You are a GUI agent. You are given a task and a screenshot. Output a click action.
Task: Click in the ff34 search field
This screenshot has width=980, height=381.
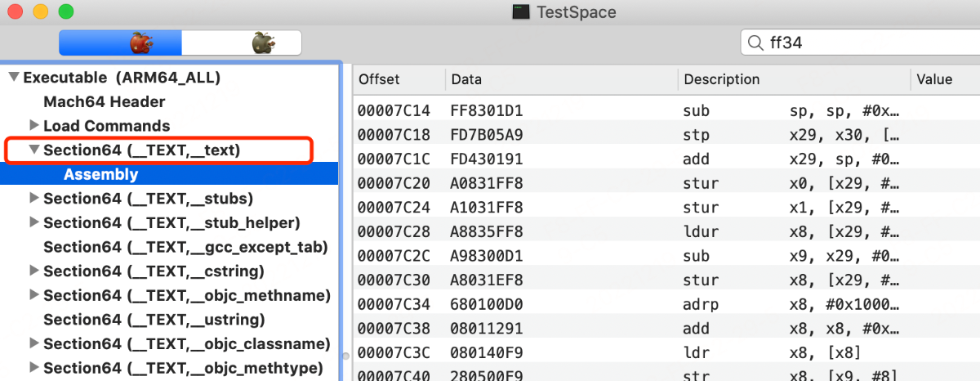[866, 43]
